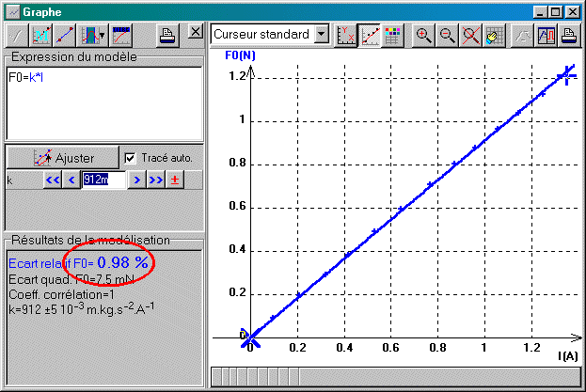Viewport: 586px width, 392px height.
Task: Click the residuals graph icon
Action: tap(121, 35)
